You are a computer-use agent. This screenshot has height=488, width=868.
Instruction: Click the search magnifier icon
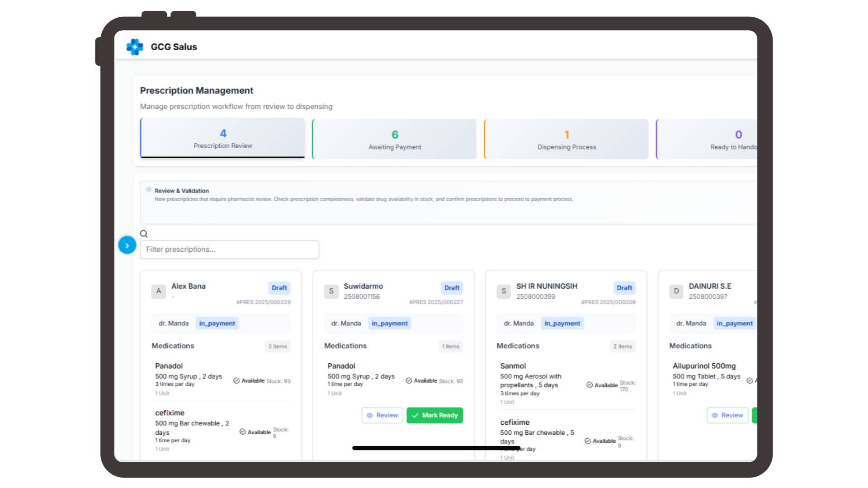(144, 234)
